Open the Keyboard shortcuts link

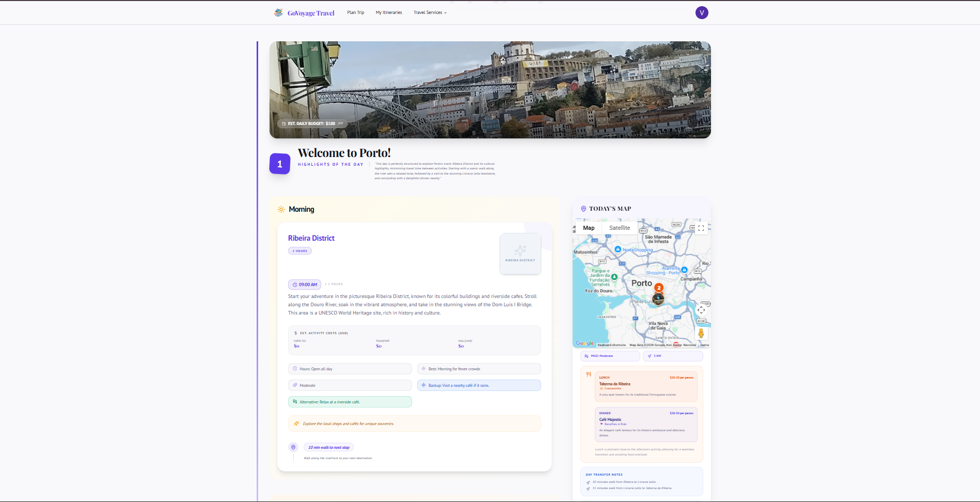point(612,345)
